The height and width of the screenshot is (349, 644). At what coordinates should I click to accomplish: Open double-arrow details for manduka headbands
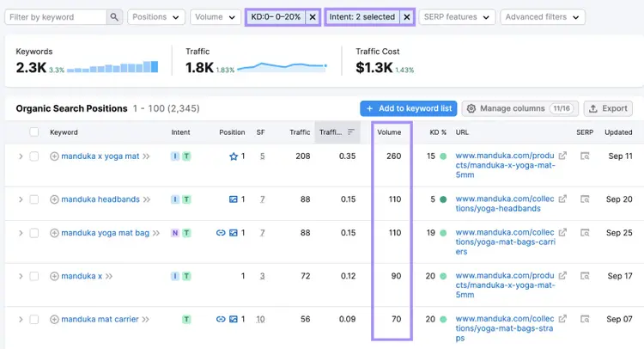point(147,199)
